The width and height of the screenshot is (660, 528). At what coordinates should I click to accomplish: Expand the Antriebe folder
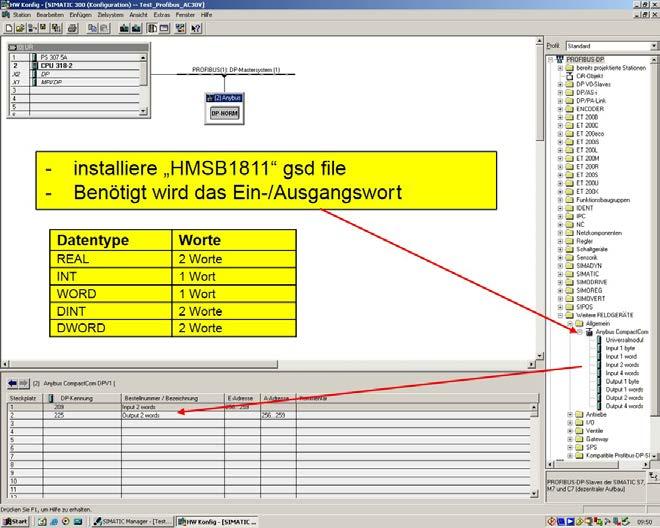(x=570, y=414)
